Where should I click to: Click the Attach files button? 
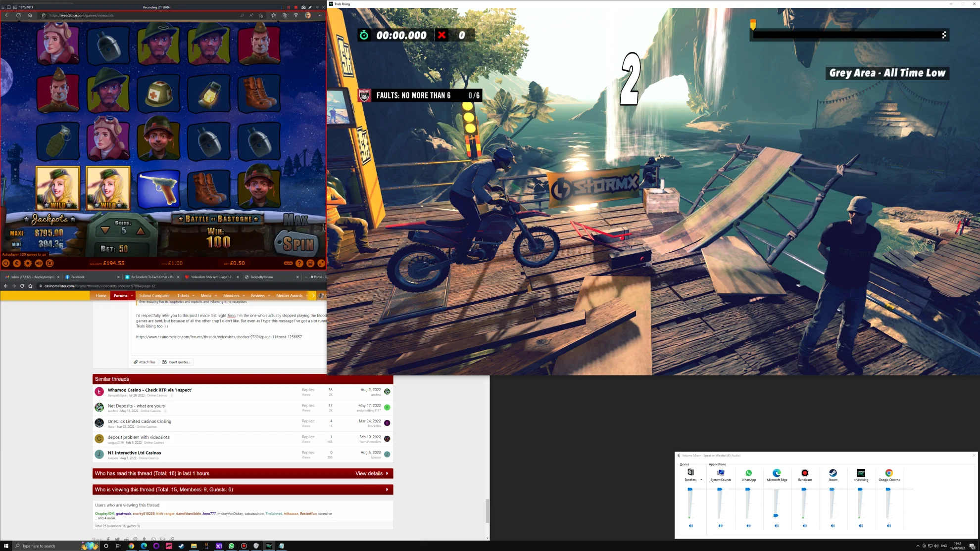[x=145, y=362]
